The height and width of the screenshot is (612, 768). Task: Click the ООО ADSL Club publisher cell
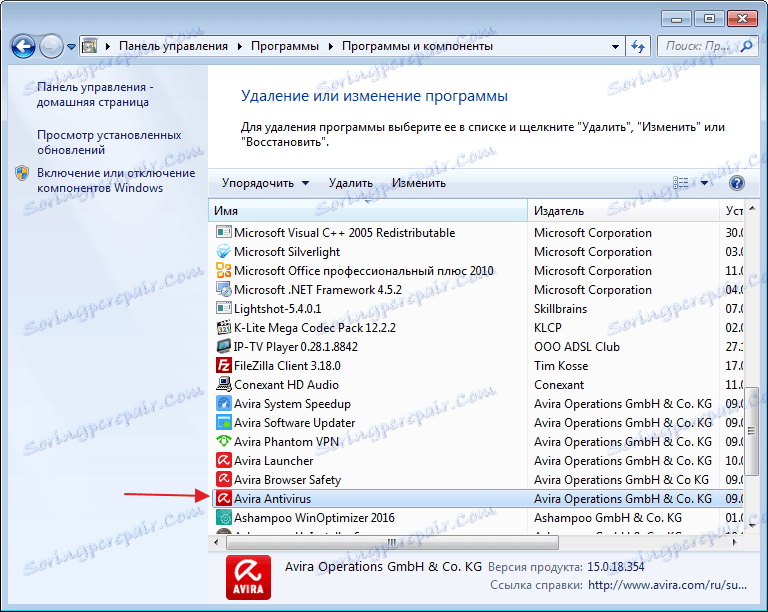[x=576, y=347]
